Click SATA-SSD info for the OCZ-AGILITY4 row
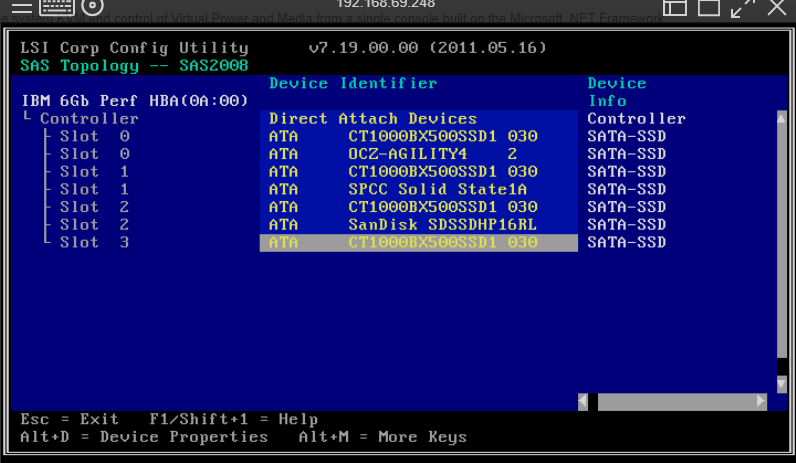The height and width of the screenshot is (463, 796). click(626, 154)
